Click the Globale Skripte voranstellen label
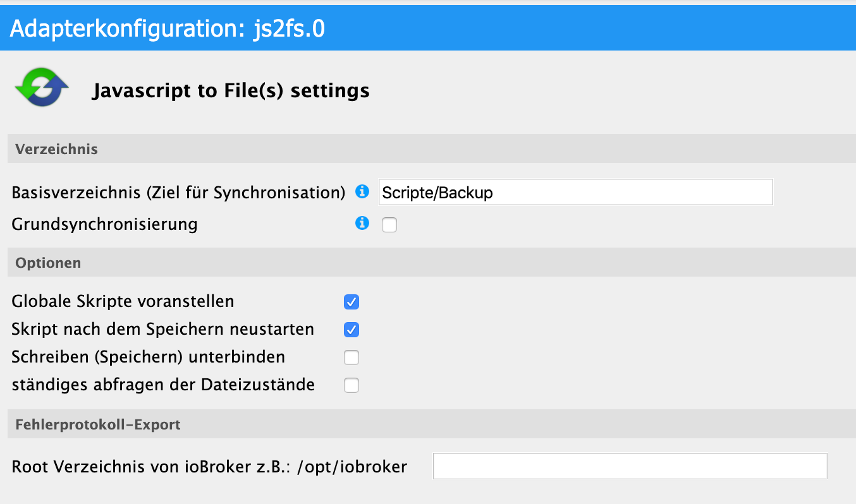The height and width of the screenshot is (504, 856). pos(123,301)
